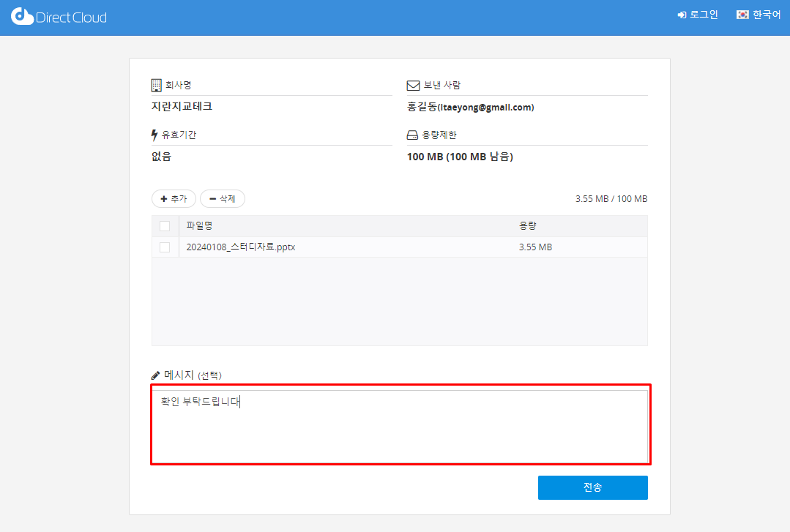Click the drive icon beside 용량제한
Viewport: 790px width, 532px height.
pyautogui.click(x=412, y=135)
